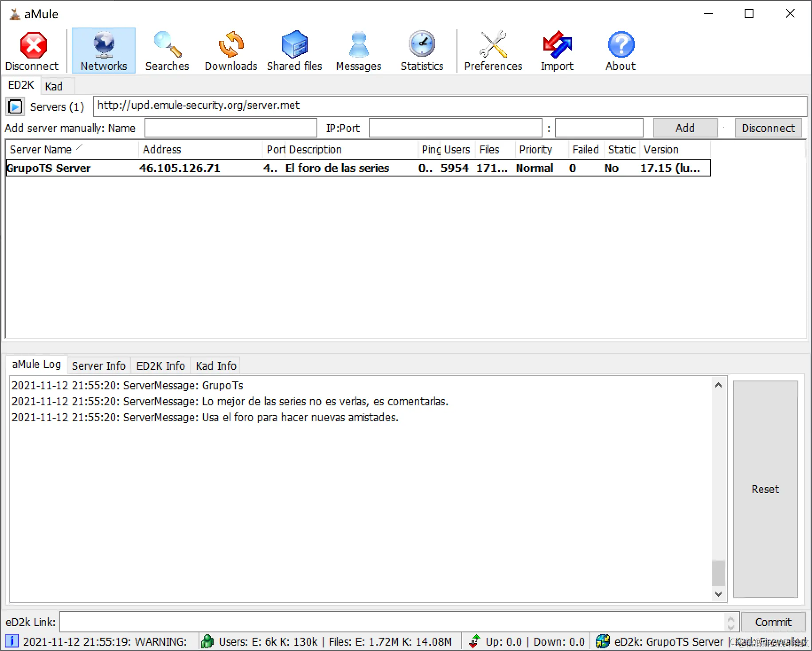This screenshot has height=651, width=812.
Task: Click the log scrollbar up arrow
Action: pos(718,385)
